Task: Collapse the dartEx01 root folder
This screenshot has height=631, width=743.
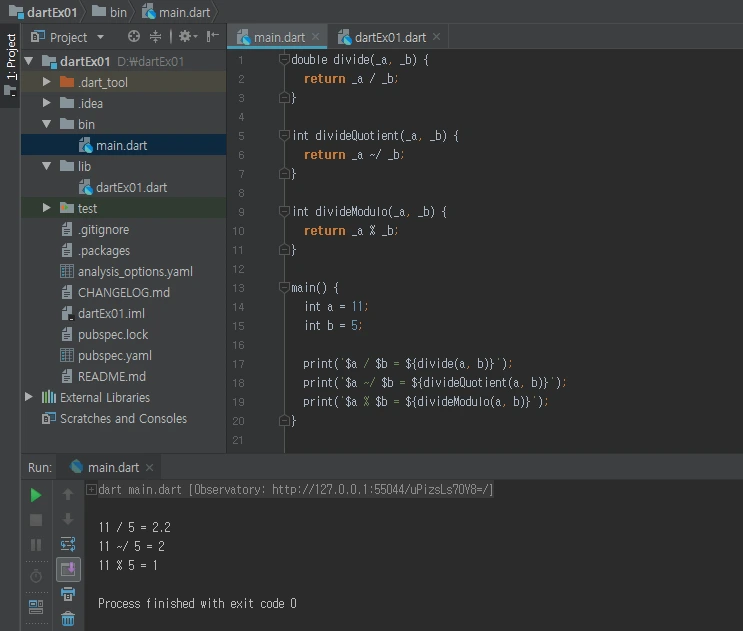Action: click(x=29, y=61)
